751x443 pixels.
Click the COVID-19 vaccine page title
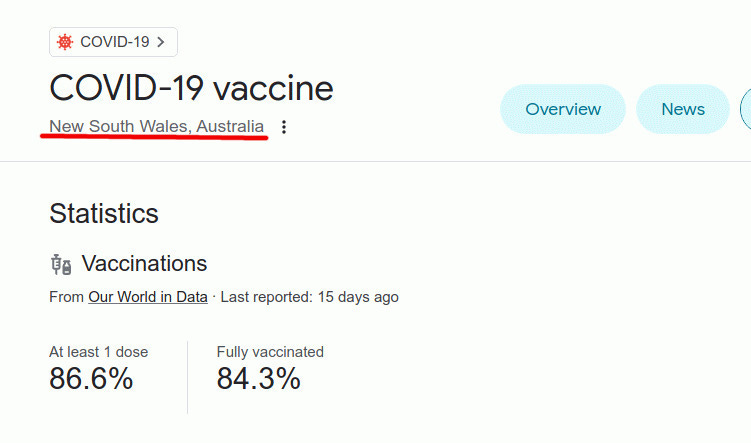(191, 88)
